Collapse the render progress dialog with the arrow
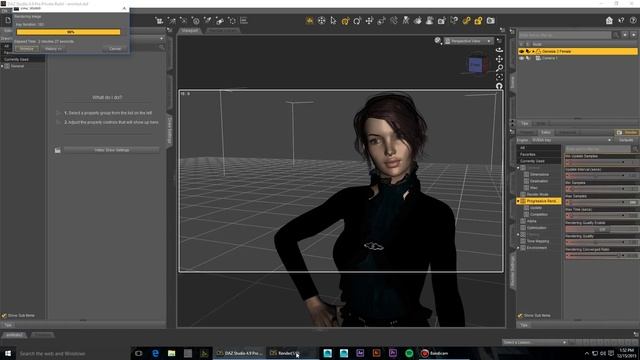 [124, 8]
